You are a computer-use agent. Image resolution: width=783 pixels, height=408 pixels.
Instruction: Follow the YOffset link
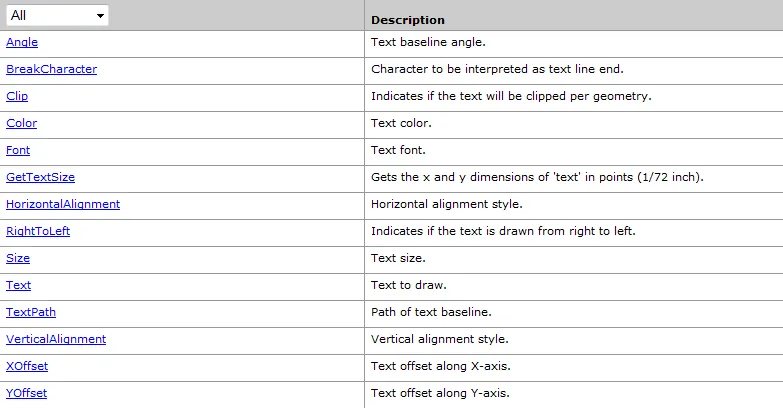coord(27,393)
